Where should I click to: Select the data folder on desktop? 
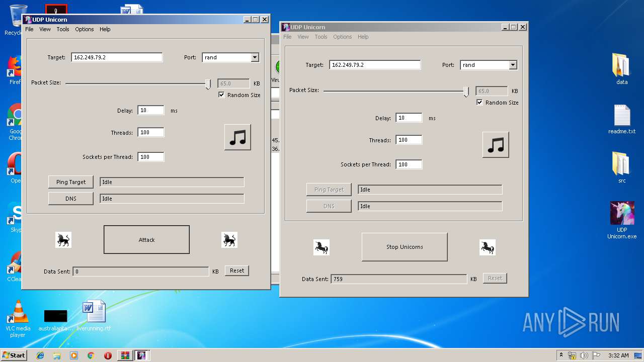click(x=622, y=68)
